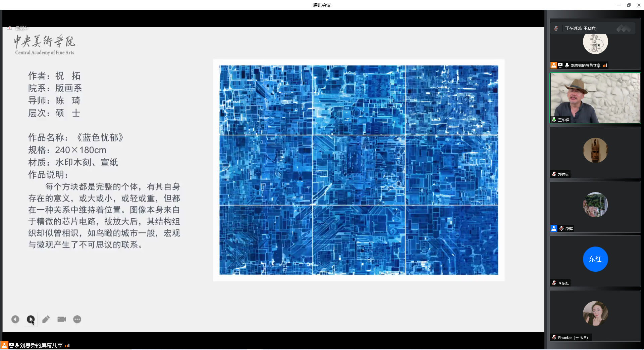This screenshot has width=644, height=350.
Task: Click muted mic icon beside 郑仲元
Action: 554,174
